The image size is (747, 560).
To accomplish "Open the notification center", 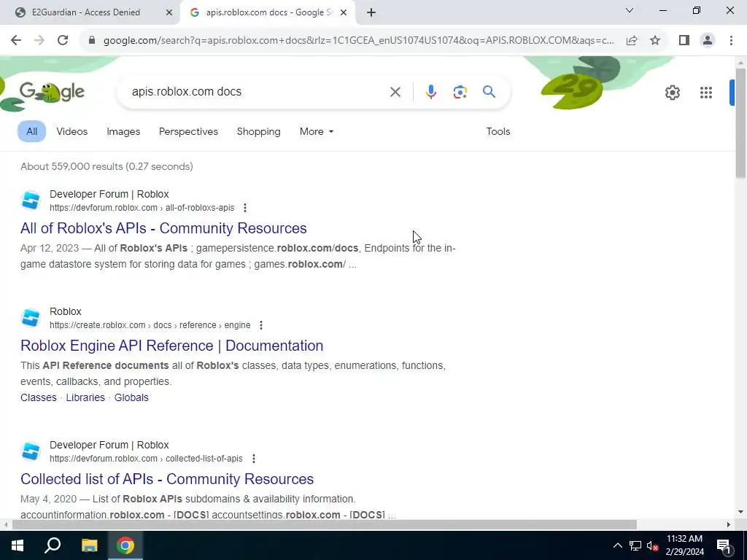I will 724,546.
